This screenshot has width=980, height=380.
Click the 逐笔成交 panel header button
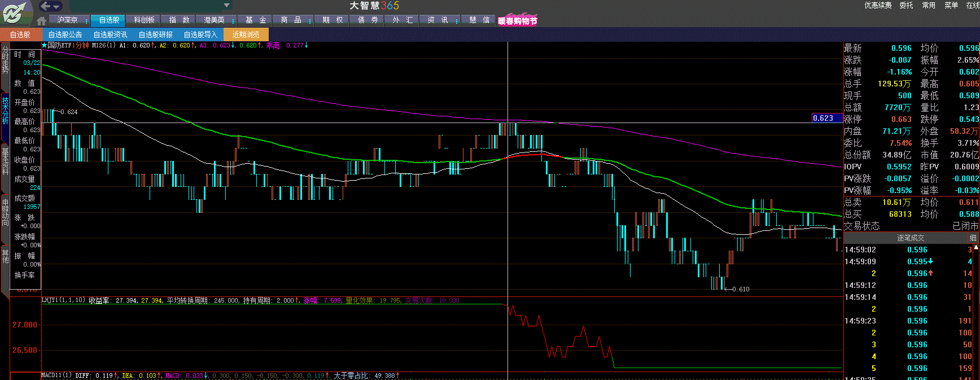point(910,238)
